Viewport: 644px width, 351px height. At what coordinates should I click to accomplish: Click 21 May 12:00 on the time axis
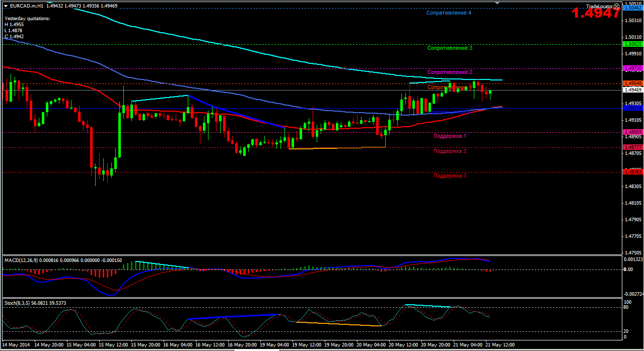[x=499, y=345]
